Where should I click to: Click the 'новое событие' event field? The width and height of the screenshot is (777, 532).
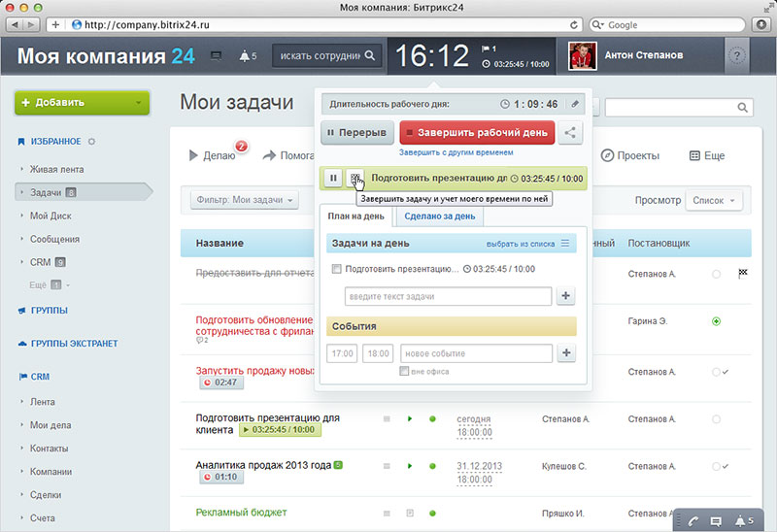click(x=476, y=353)
